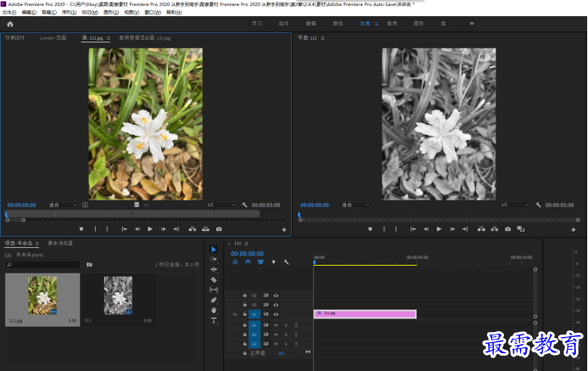
Task: Go to Out point in Source monitor
Action: (176, 229)
